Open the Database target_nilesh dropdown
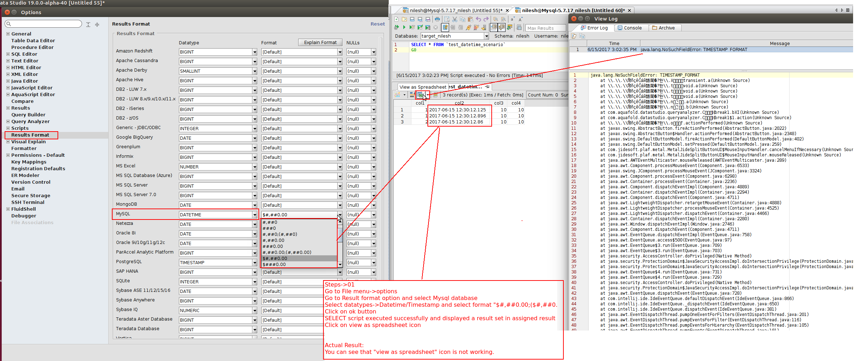Screen dimensions: 868x361 (487, 36)
